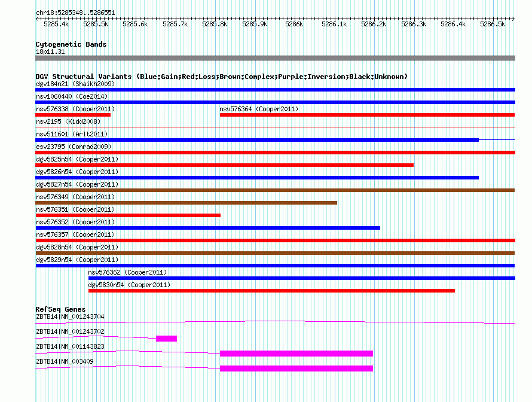
Task: Click the dgv5828n54 brown bar
Action: tap(275, 253)
